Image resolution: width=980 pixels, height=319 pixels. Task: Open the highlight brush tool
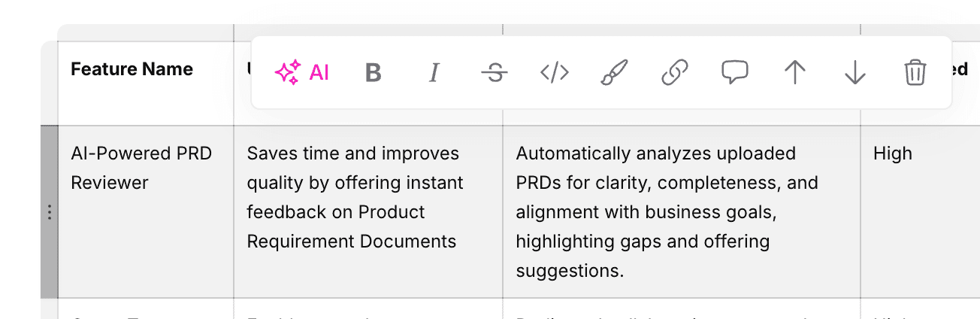point(615,73)
